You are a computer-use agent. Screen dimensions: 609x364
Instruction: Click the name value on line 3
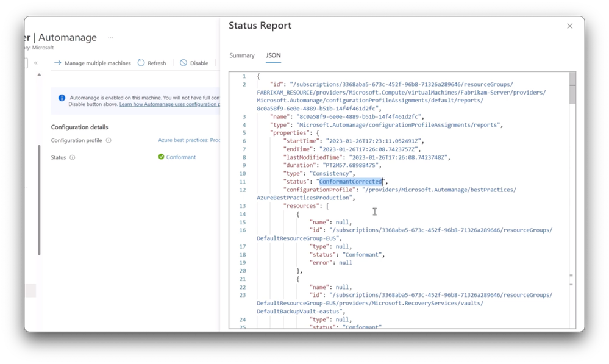[x=359, y=116]
